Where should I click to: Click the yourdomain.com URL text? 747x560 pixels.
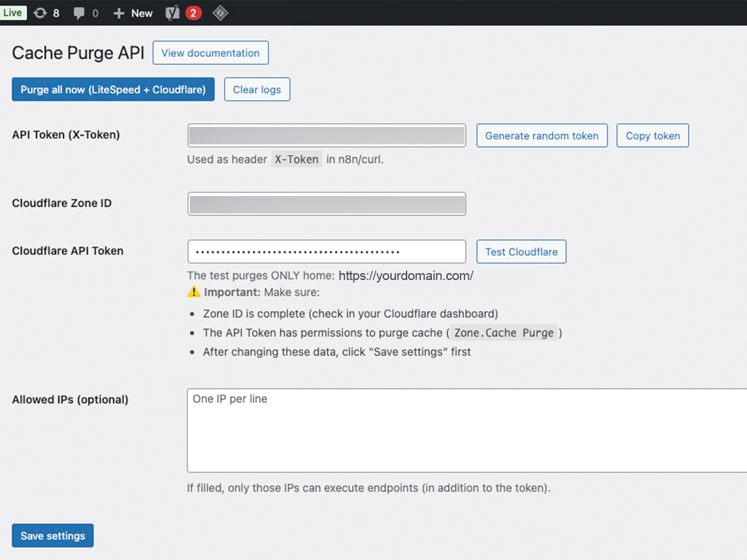[406, 276]
